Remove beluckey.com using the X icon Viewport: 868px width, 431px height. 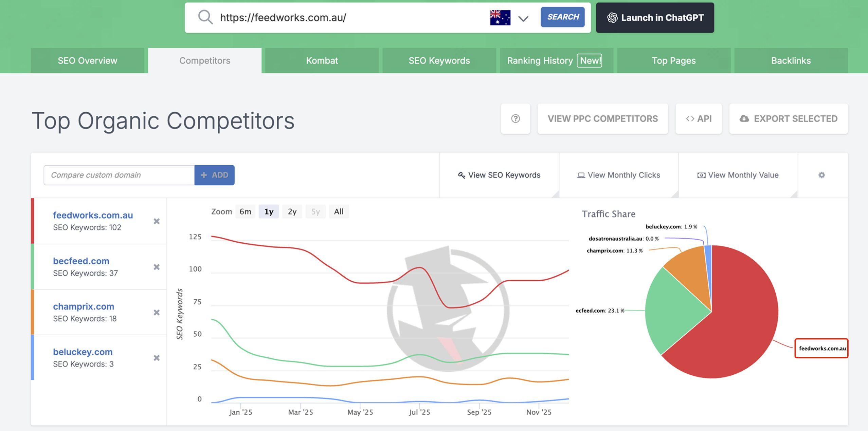click(157, 358)
